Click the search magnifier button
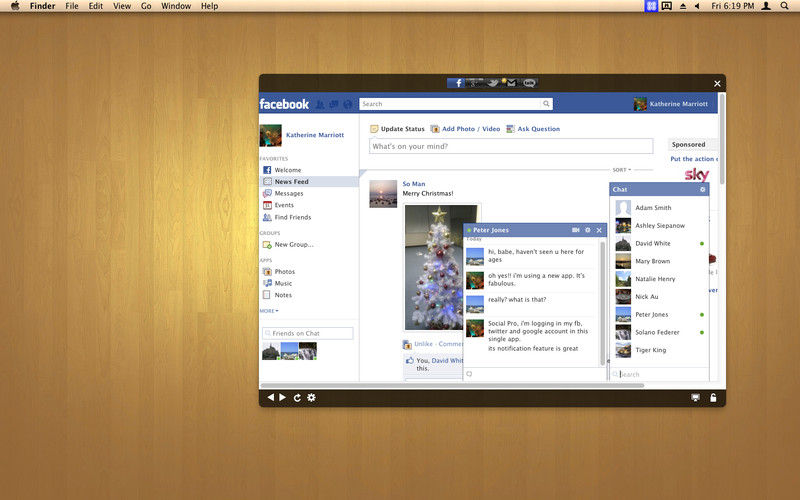This screenshot has height=500, width=800. pyautogui.click(x=546, y=104)
